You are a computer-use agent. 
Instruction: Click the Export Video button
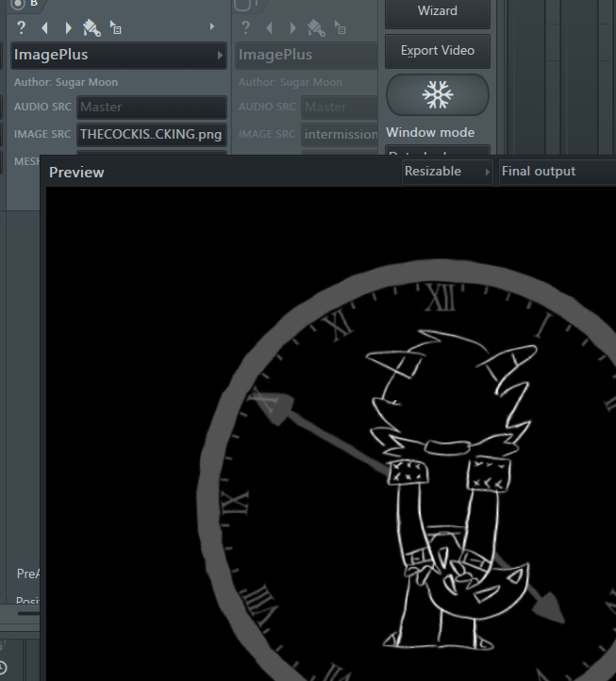point(438,51)
